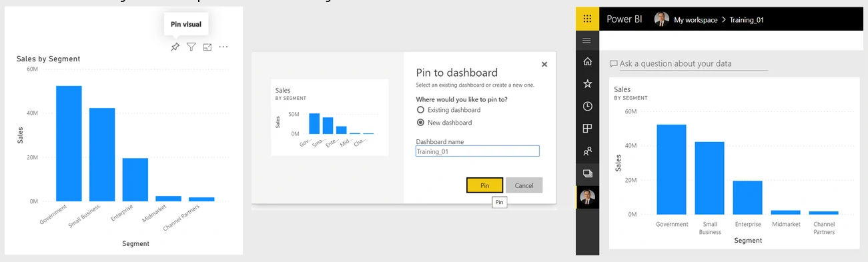Click the profile picture in sidebar
This screenshot has width=868, height=262.
pyautogui.click(x=587, y=197)
